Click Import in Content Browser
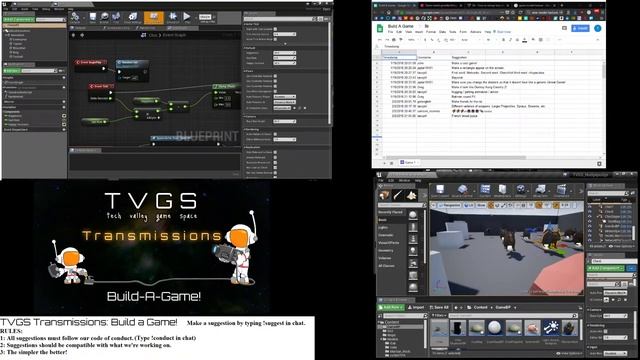640x360 pixels. 416,307
